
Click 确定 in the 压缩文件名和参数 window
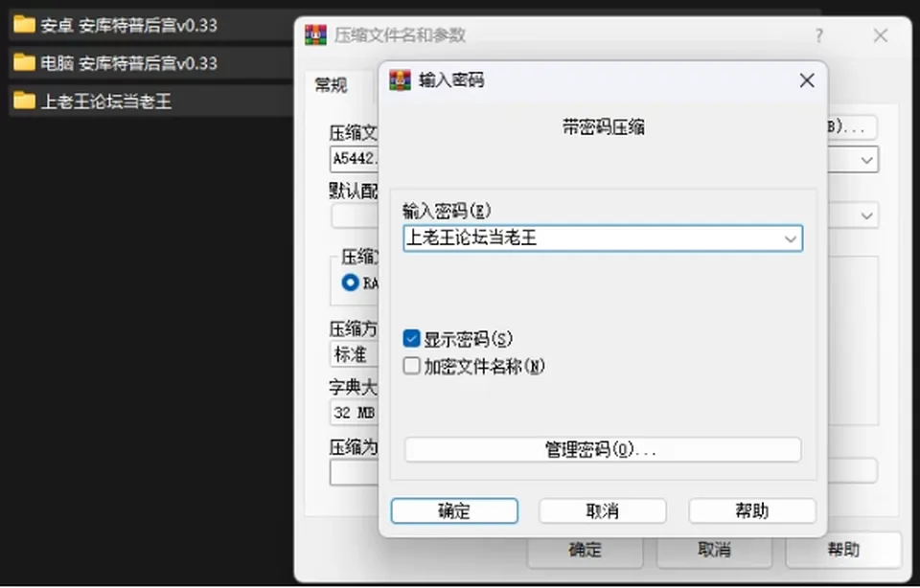585,550
